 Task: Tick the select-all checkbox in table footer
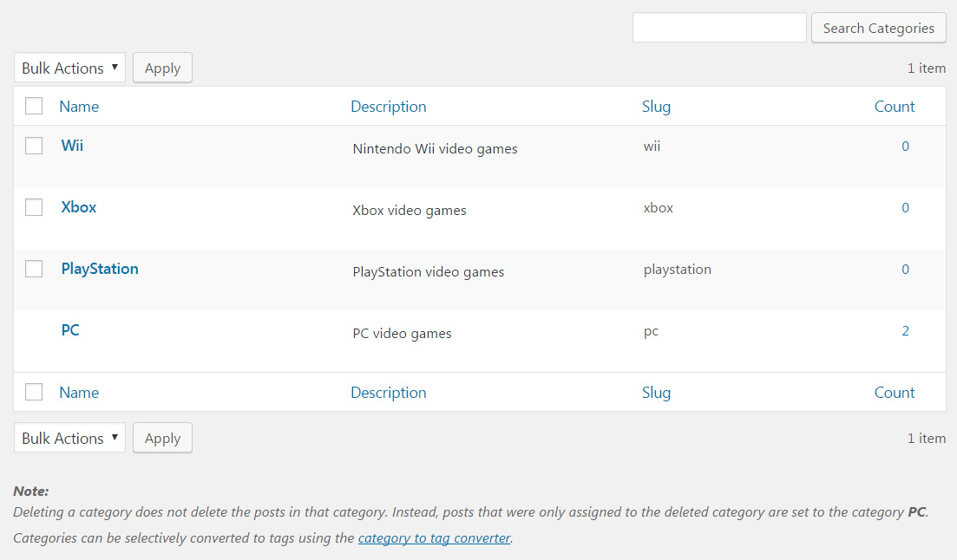(34, 392)
